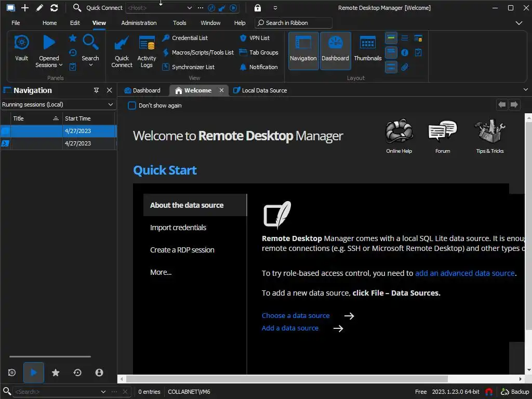Click the horizontal scrollbar of Welcome page
The width and height of the screenshot is (532, 399).
pyautogui.click(x=287, y=379)
